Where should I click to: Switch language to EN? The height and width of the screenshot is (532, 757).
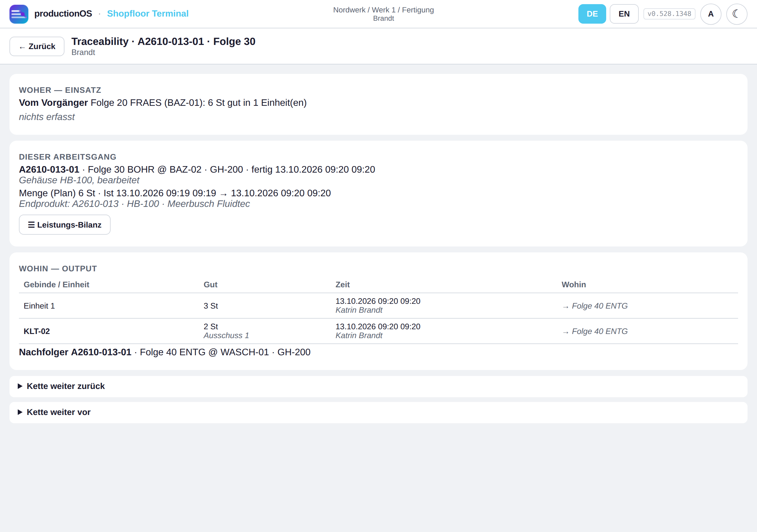(624, 14)
